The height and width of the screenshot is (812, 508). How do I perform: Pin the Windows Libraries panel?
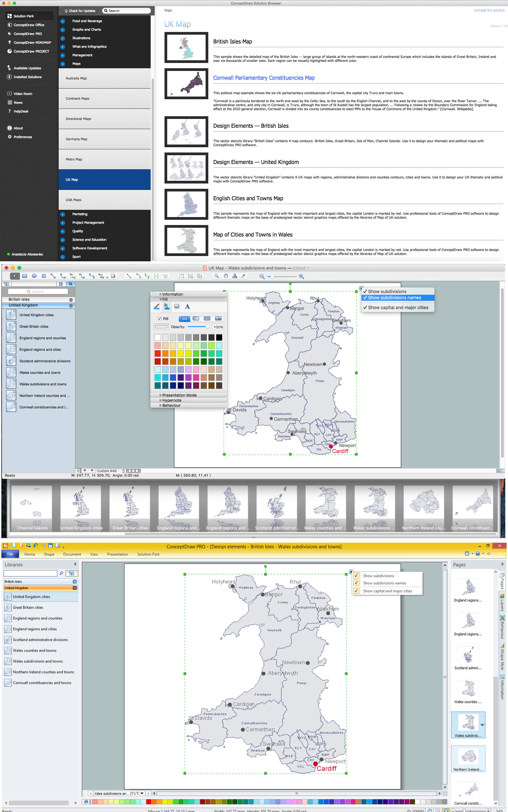coord(75,565)
